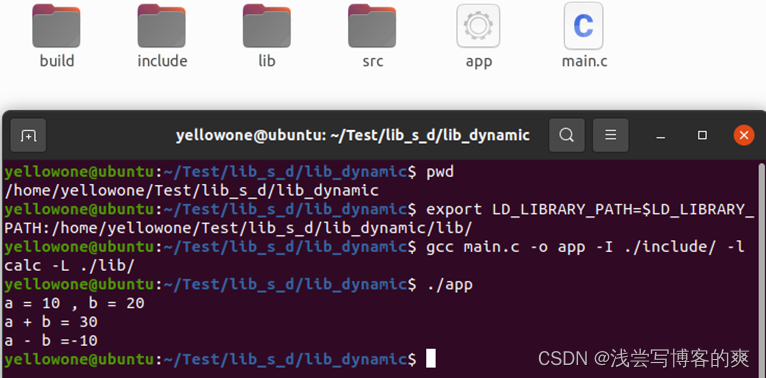The width and height of the screenshot is (766, 378).
Task: Click the terminal title bar text
Action: tap(353, 135)
